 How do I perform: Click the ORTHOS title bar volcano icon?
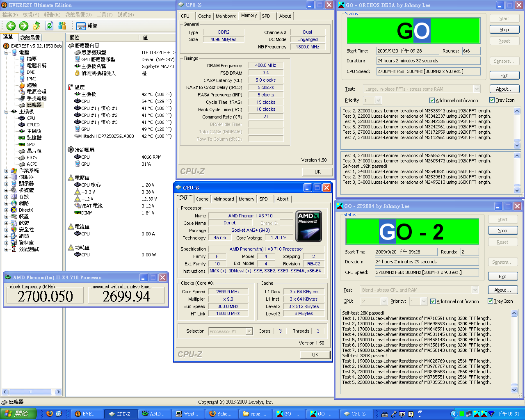(x=341, y=5)
